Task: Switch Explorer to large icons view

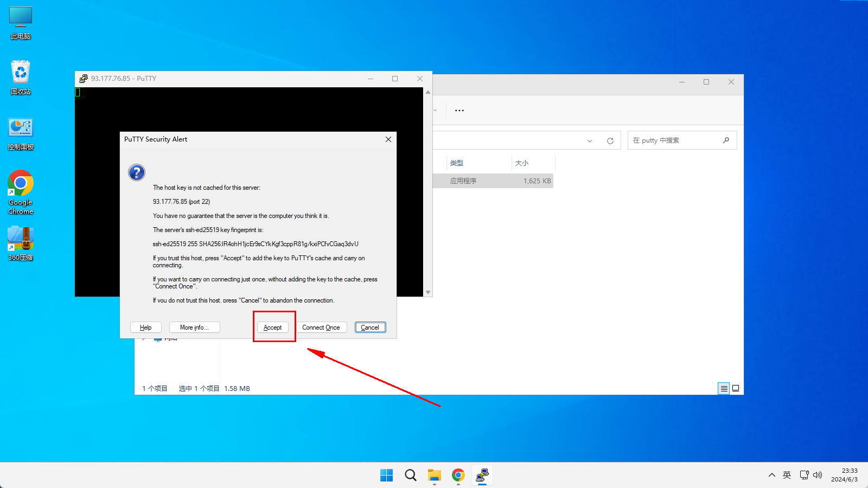Action: click(x=736, y=388)
